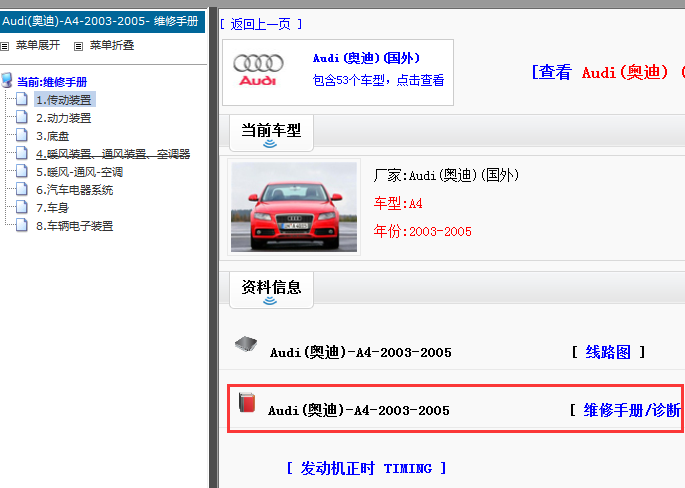The height and width of the screenshot is (488, 685).
Task: Click page icon beside 5.暖风-通风-空调
Action: pos(21,171)
